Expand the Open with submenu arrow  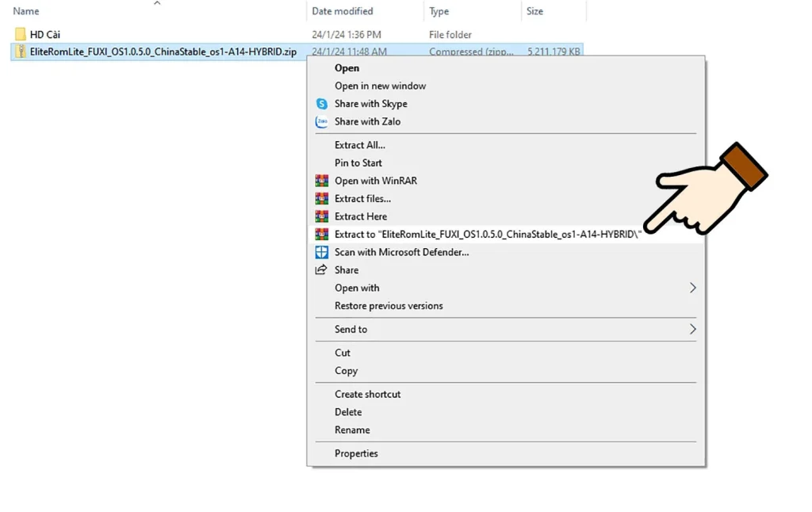click(x=692, y=288)
